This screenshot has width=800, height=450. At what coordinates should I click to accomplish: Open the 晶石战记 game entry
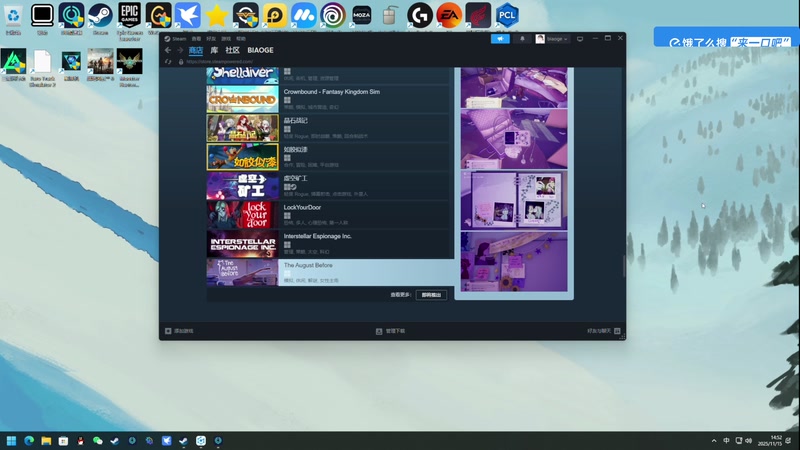point(329,128)
